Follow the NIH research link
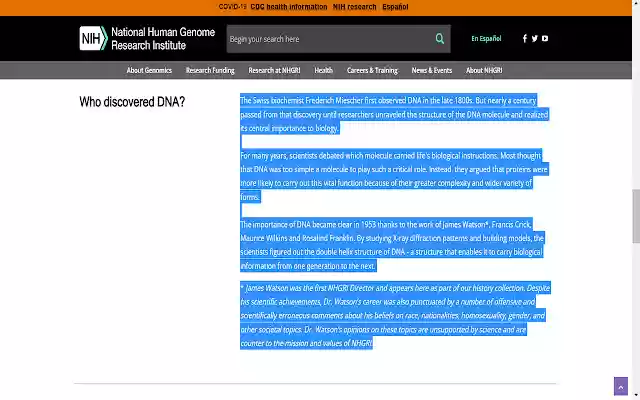This screenshot has height=400, width=640. point(354,7)
